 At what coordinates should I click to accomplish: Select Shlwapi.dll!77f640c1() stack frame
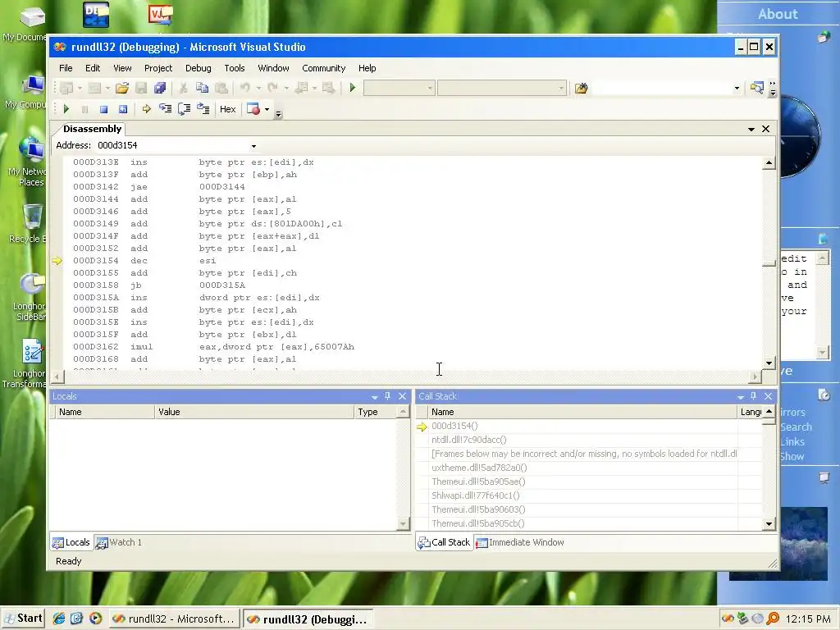(583, 495)
